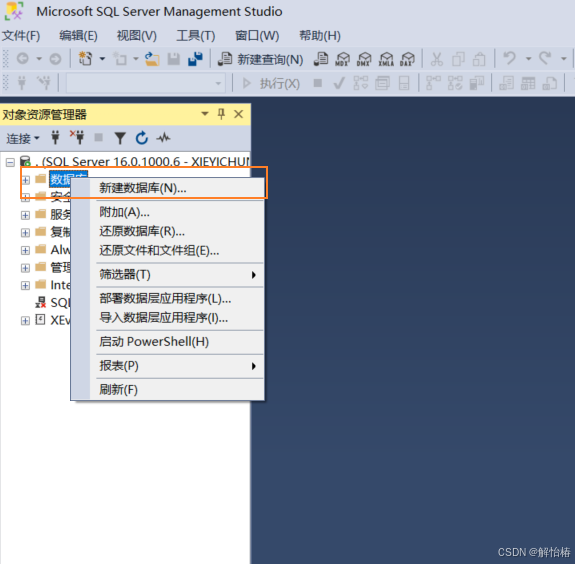Click the Navigate Forward icon
Screen dimensions: 575x564
point(55,59)
